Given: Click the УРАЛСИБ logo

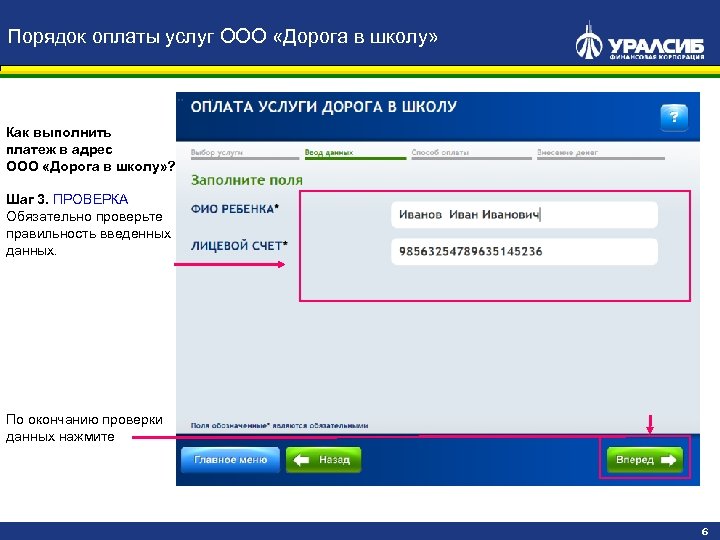Looking at the screenshot, I should click(639, 41).
